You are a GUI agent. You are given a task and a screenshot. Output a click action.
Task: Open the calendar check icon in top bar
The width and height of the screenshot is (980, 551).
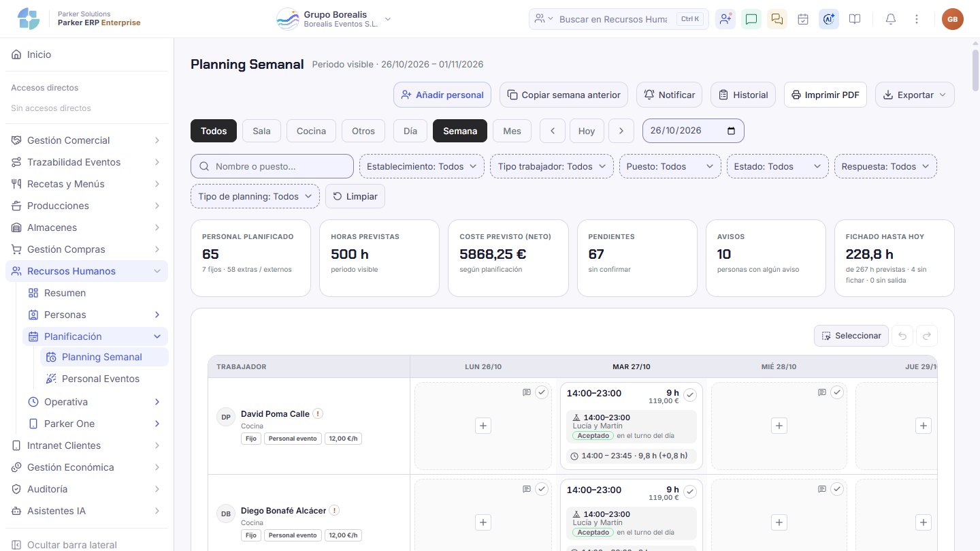(803, 19)
